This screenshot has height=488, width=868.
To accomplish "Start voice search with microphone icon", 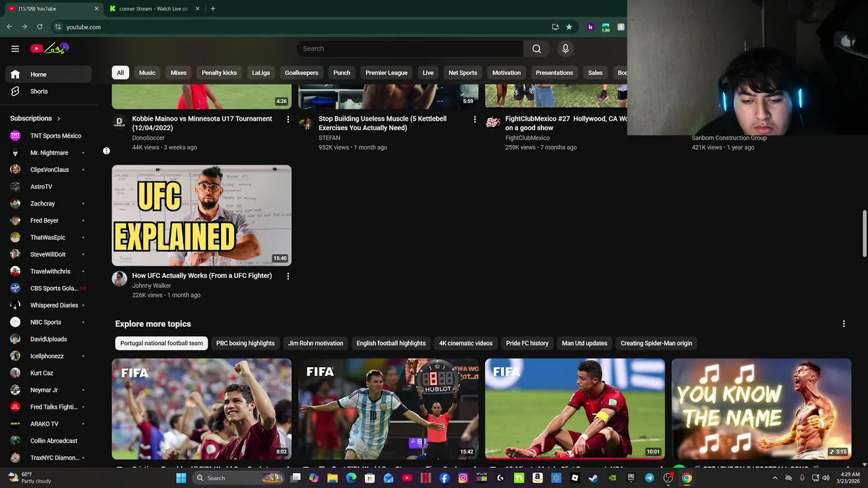I will pyautogui.click(x=565, y=49).
